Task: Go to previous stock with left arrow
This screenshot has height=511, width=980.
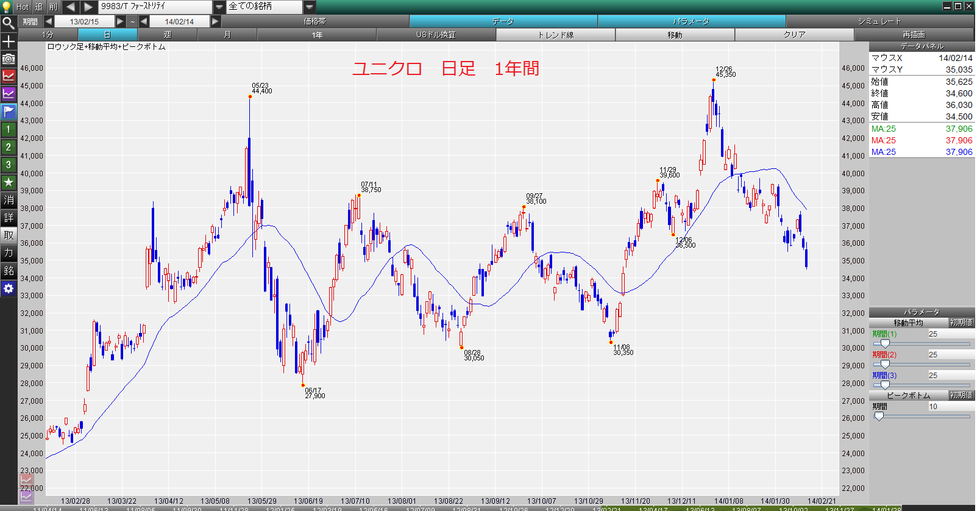Action: click(71, 7)
